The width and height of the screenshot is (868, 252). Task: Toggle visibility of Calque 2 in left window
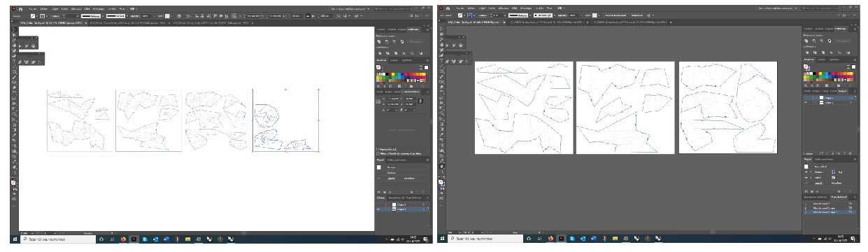(379, 204)
